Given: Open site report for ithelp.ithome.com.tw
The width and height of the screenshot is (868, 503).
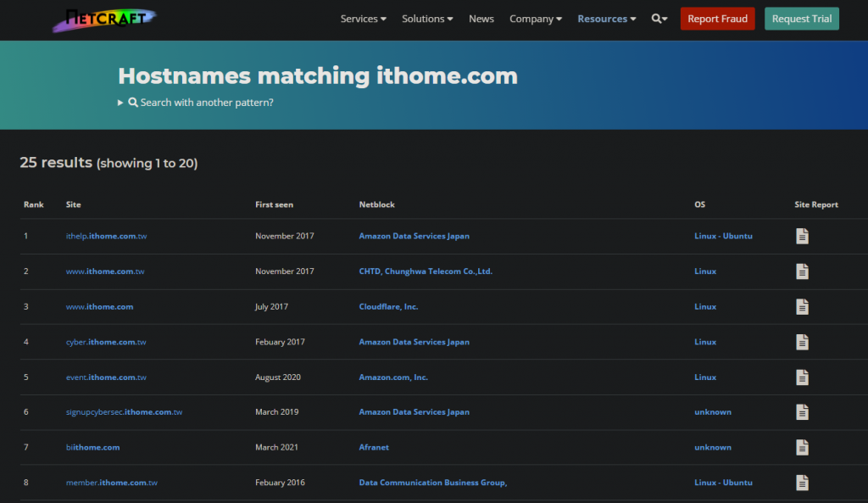Looking at the screenshot, I should [802, 236].
